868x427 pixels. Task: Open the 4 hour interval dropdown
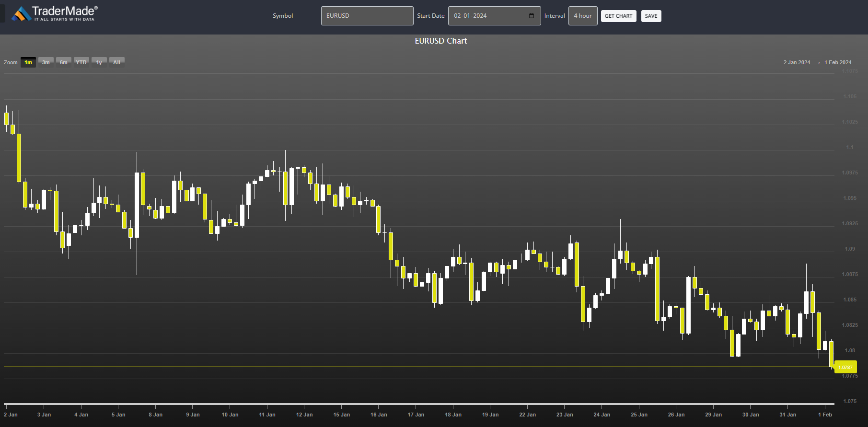pyautogui.click(x=583, y=16)
